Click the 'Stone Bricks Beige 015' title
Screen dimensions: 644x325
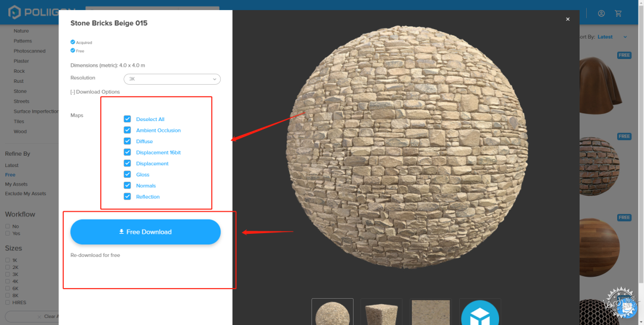[109, 23]
